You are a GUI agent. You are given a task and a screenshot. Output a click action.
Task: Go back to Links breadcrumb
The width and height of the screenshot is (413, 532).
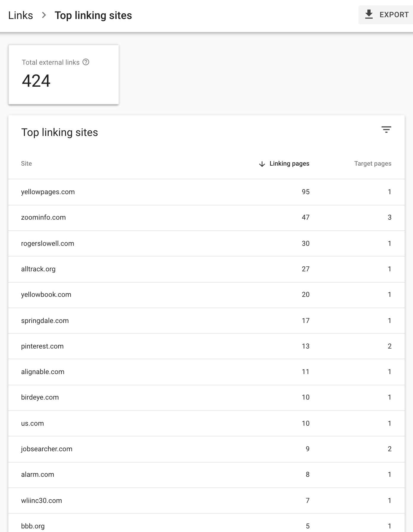click(x=20, y=15)
